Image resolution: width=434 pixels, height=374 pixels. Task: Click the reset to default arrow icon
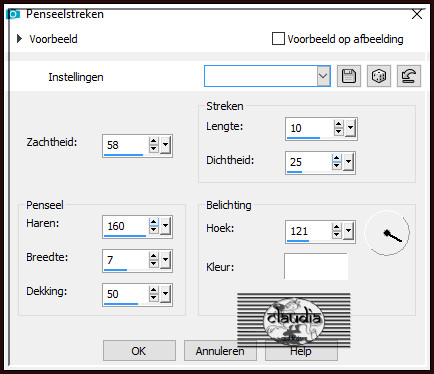coord(409,76)
